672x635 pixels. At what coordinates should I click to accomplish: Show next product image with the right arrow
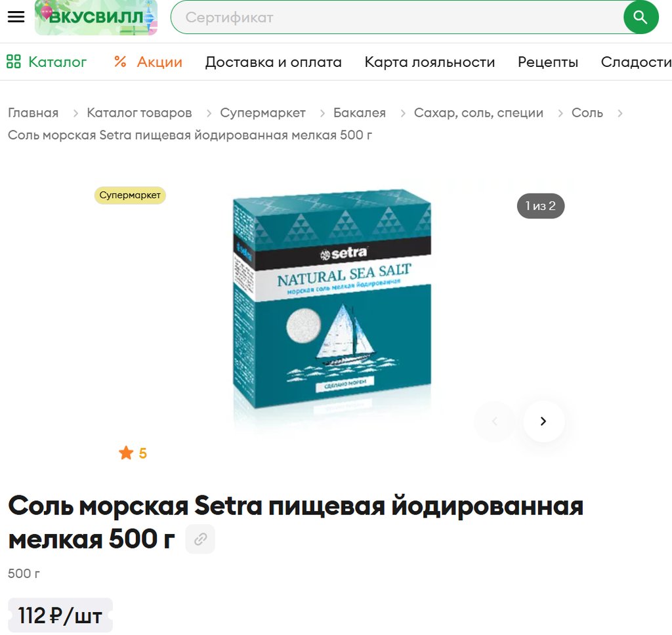pos(543,421)
